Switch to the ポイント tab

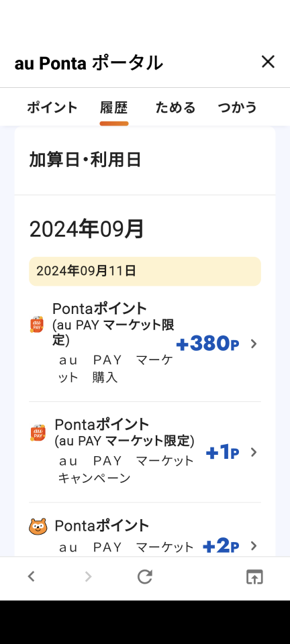pyautogui.click(x=52, y=107)
